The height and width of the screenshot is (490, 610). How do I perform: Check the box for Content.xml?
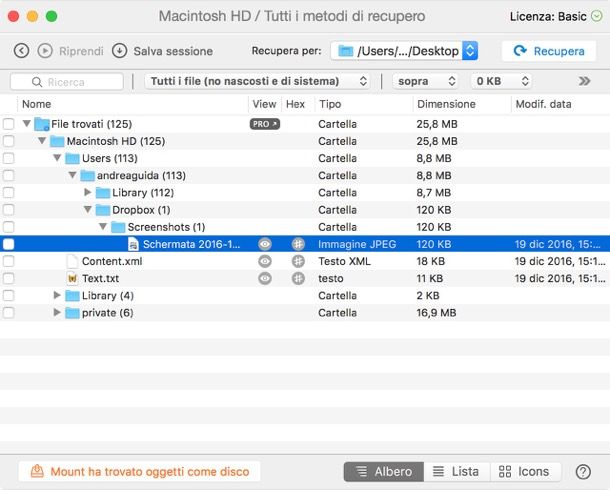(9, 261)
